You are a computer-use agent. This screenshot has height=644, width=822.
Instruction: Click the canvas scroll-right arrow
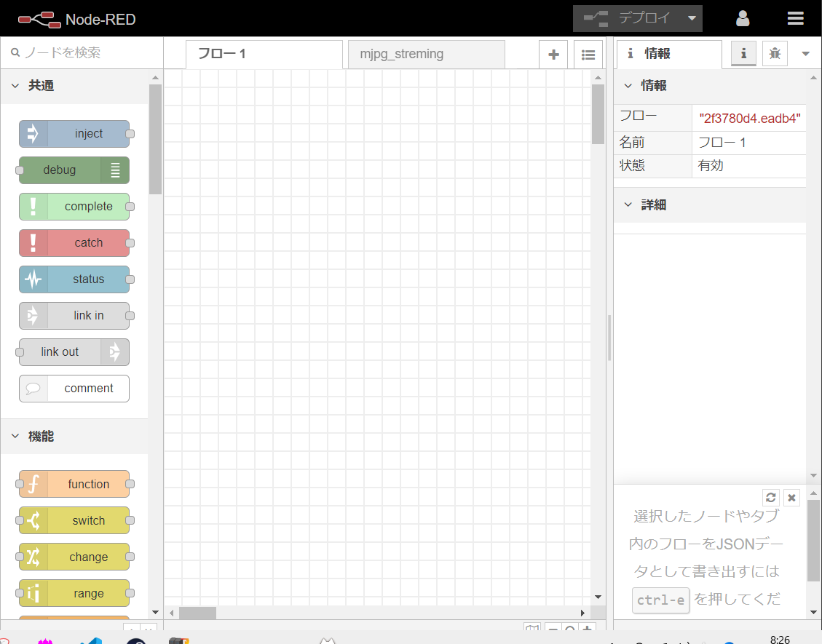click(x=582, y=613)
